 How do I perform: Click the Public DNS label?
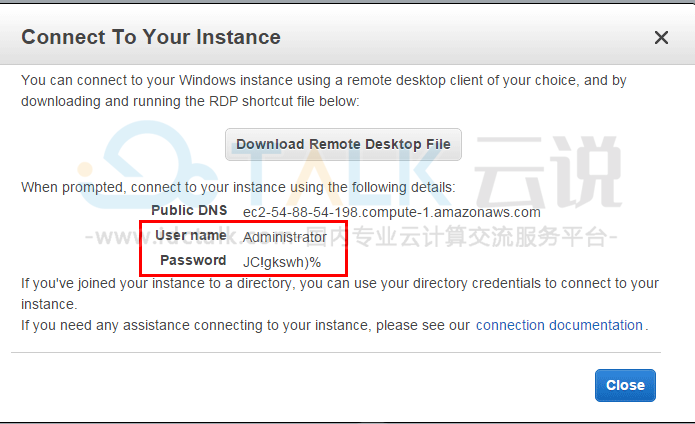click(189, 210)
